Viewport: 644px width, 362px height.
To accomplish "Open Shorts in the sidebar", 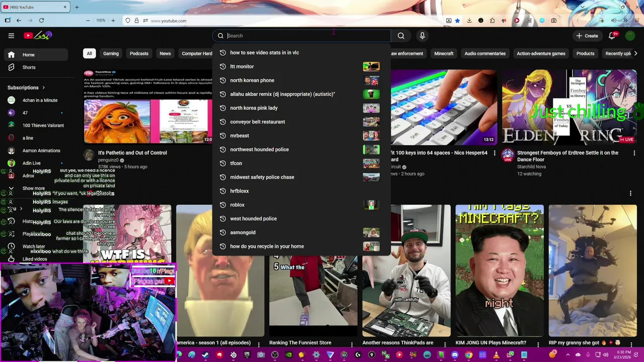I will (36, 67).
